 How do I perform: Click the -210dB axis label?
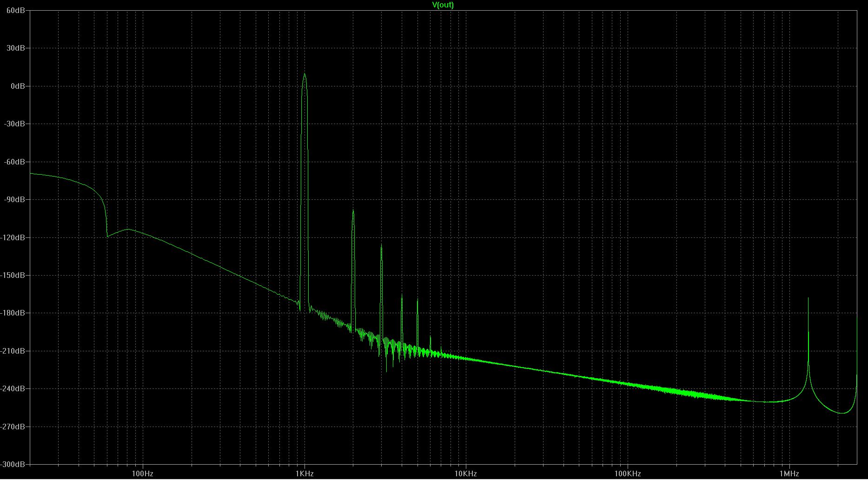pos(13,351)
